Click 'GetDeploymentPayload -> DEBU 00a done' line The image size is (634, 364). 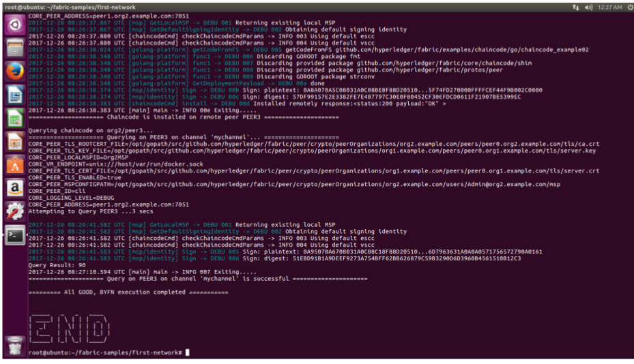[x=176, y=83]
